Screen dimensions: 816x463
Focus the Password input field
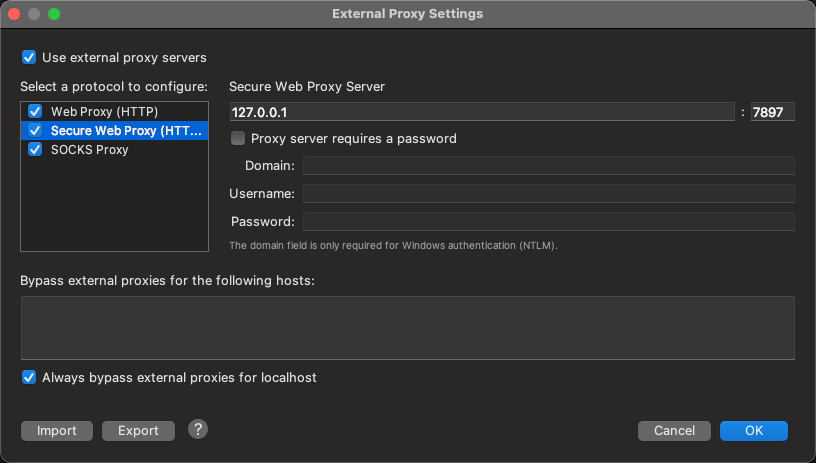point(549,222)
